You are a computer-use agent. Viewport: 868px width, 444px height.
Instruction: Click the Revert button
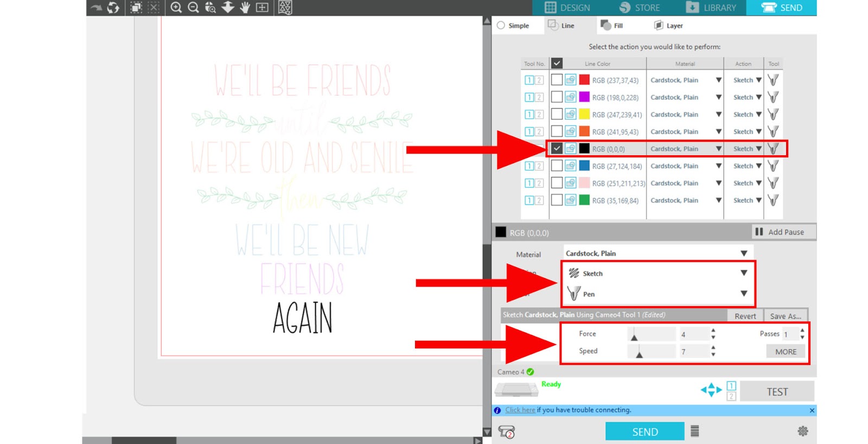pos(745,316)
